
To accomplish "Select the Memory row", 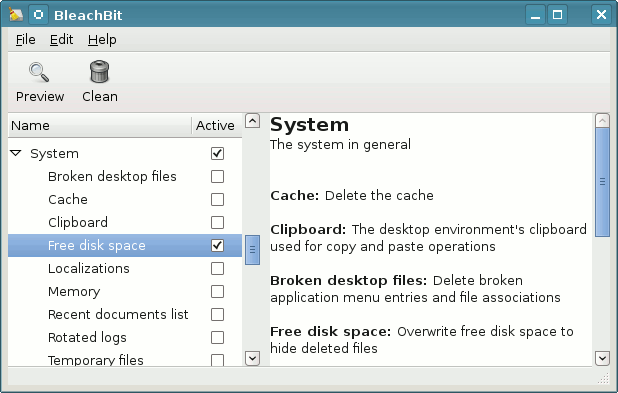I will (x=125, y=291).
